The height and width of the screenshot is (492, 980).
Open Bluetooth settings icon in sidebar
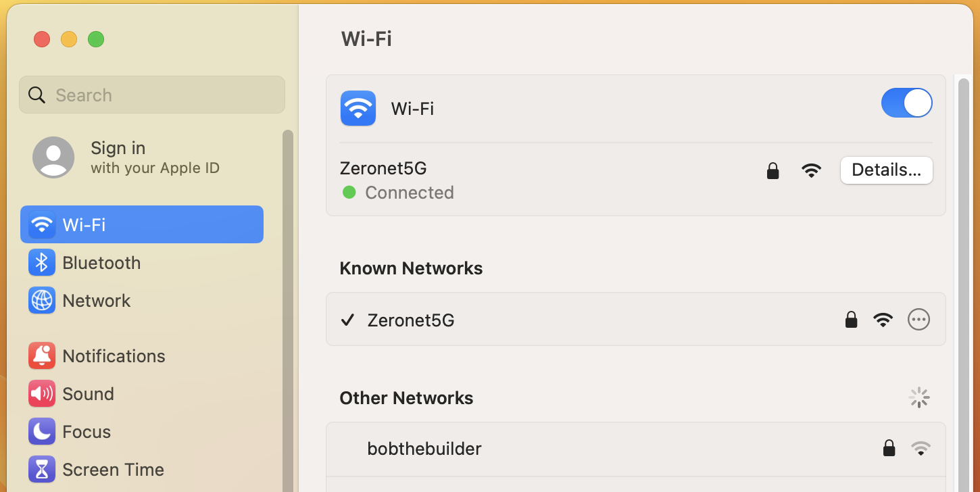pyautogui.click(x=42, y=263)
